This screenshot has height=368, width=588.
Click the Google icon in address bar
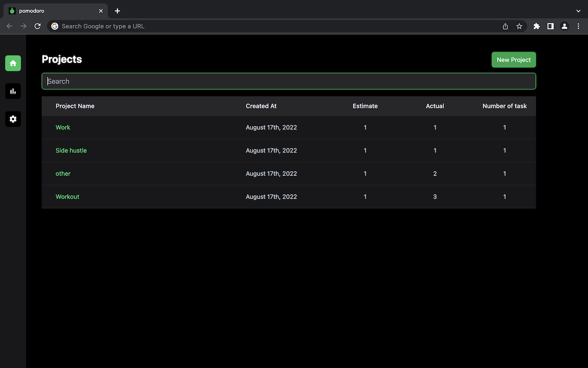point(55,26)
